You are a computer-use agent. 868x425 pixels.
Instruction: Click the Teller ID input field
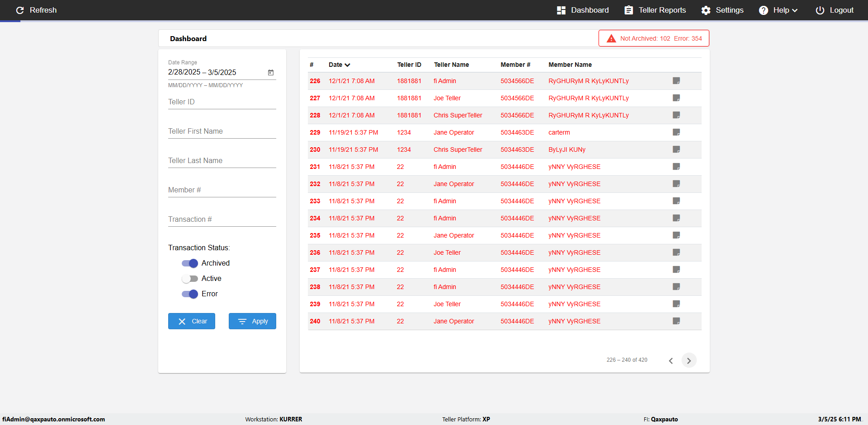tap(222, 102)
